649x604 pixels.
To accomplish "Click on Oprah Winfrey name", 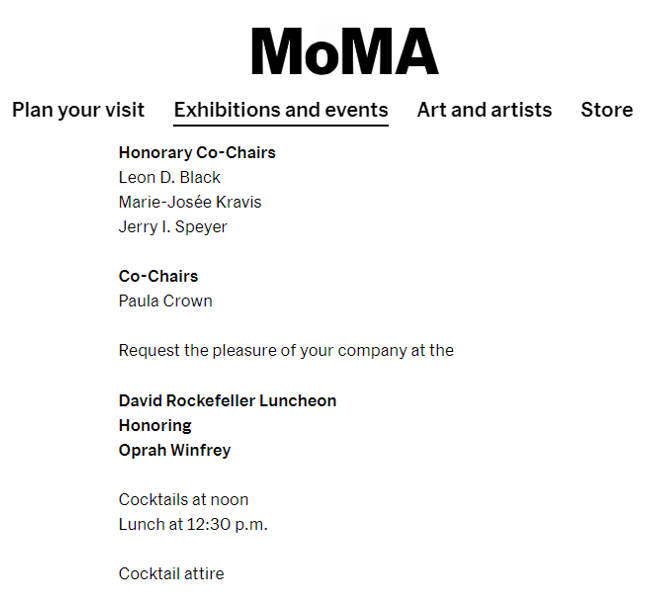I will [175, 450].
